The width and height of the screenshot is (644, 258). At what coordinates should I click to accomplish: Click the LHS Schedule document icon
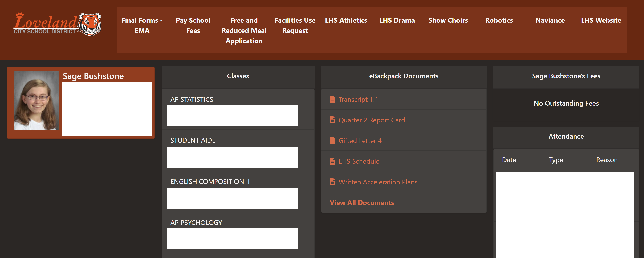[332, 161]
